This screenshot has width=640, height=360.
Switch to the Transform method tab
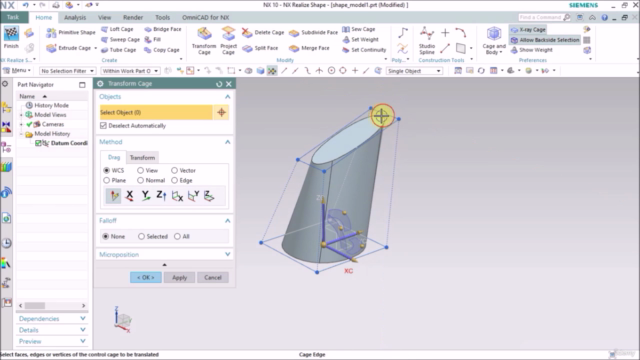tap(142, 158)
